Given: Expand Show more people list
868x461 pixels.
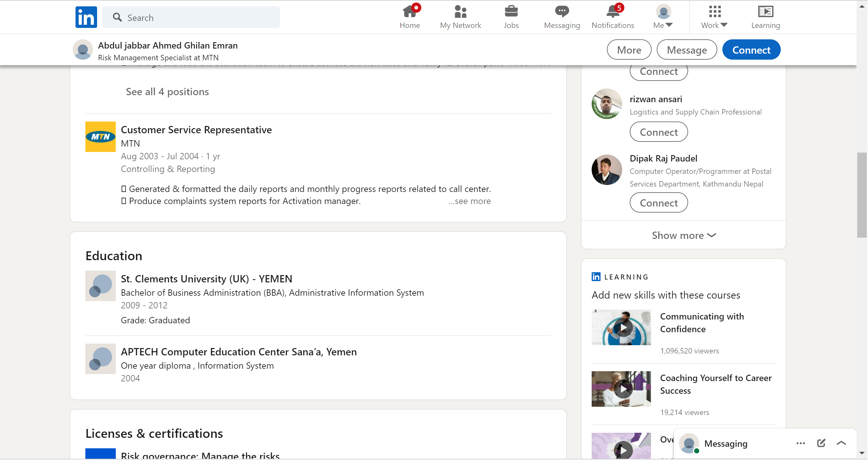Looking at the screenshot, I should 683,235.
